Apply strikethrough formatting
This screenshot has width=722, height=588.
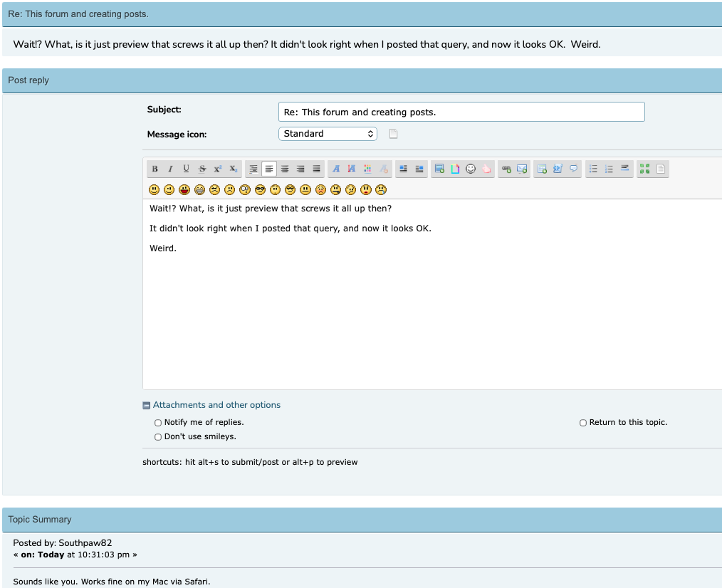202,169
